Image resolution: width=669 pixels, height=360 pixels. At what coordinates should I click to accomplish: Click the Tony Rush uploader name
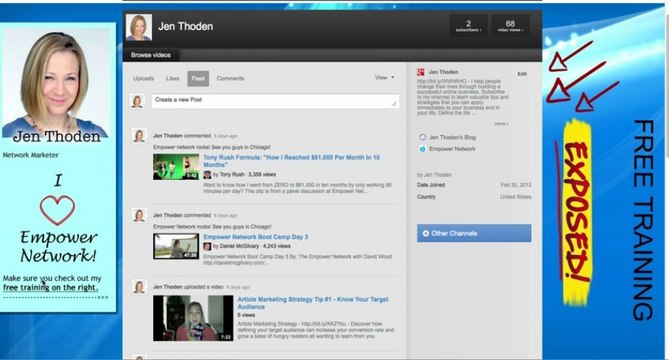232,174
